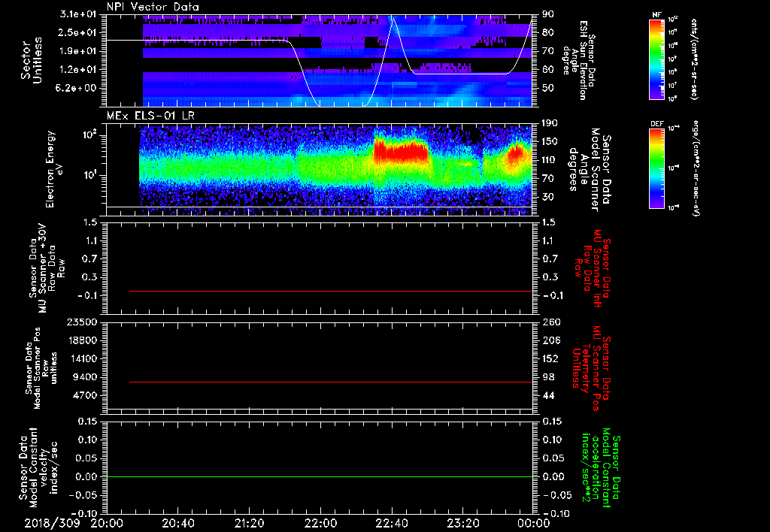Click the "1.9e+01" sector tick label
770x532 pixels.
[78, 51]
